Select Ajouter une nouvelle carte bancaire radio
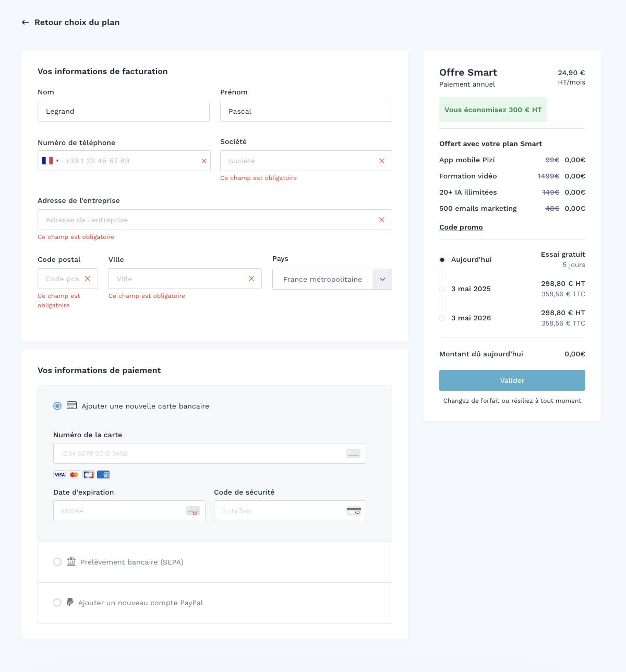This screenshot has height=672, width=626. pos(57,406)
